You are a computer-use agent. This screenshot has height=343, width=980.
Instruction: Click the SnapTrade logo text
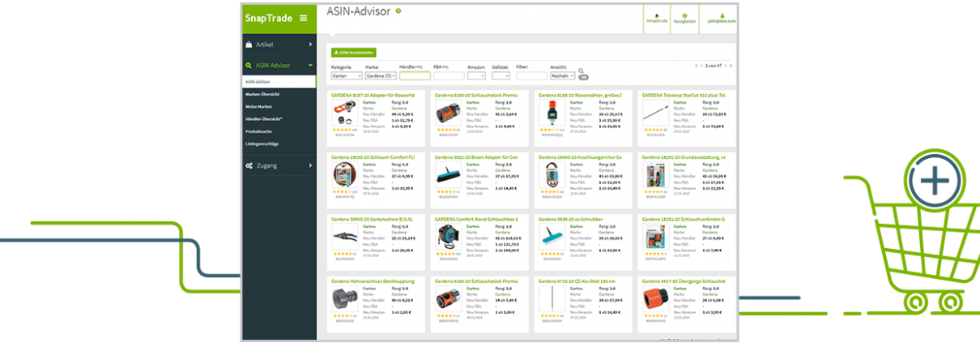(x=269, y=18)
